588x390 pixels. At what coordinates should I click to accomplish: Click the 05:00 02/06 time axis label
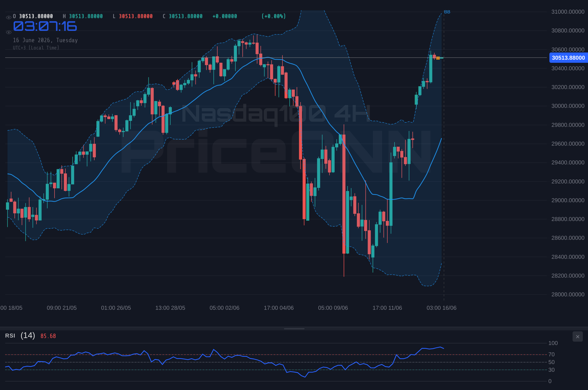tap(225, 308)
